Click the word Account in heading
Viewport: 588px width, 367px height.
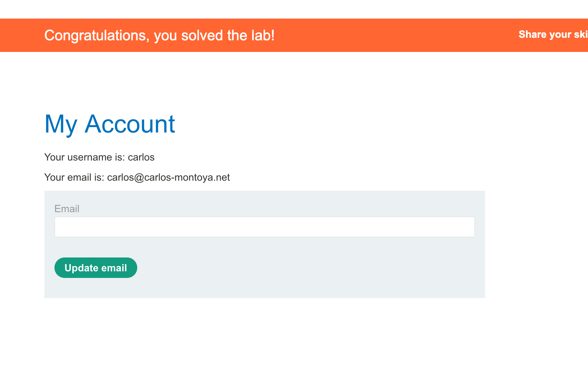point(130,124)
